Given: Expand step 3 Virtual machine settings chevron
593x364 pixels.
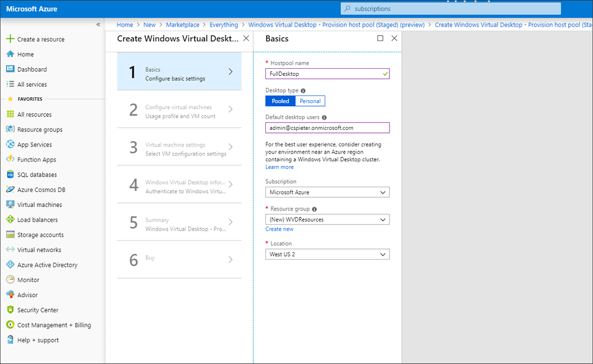Looking at the screenshot, I should [x=230, y=147].
